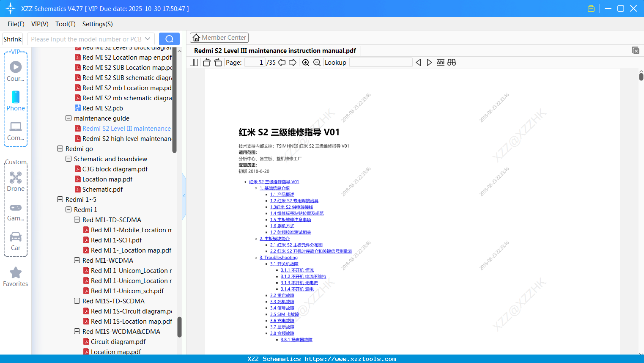This screenshot has width=644, height=363.
Task: Click the binoculars search icon
Action: pyautogui.click(x=452, y=63)
